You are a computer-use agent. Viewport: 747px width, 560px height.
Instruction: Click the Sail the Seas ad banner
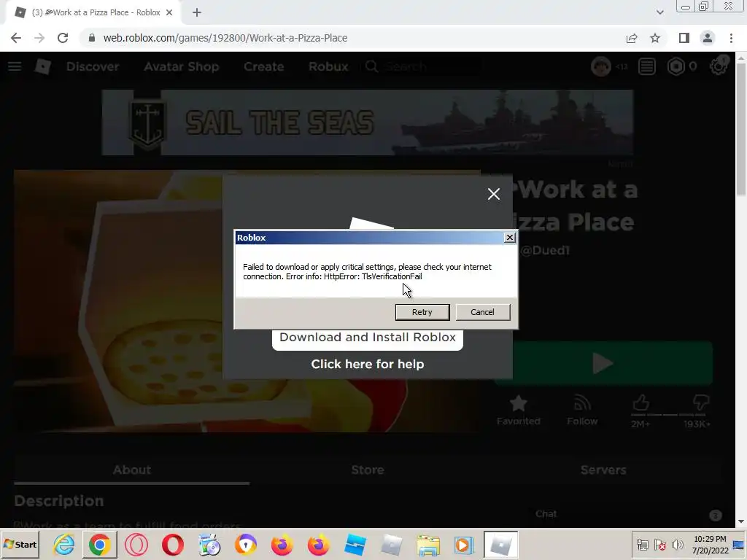[x=368, y=122]
